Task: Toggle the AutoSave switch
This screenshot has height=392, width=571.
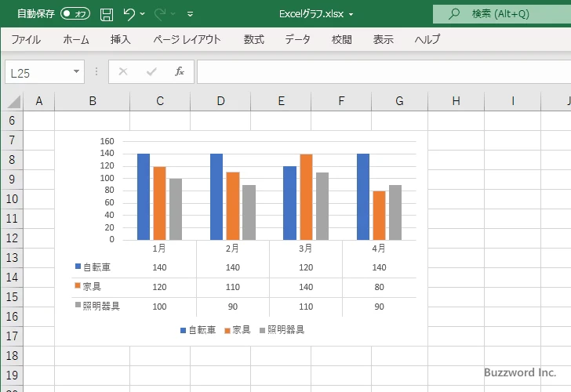Action: coord(75,14)
